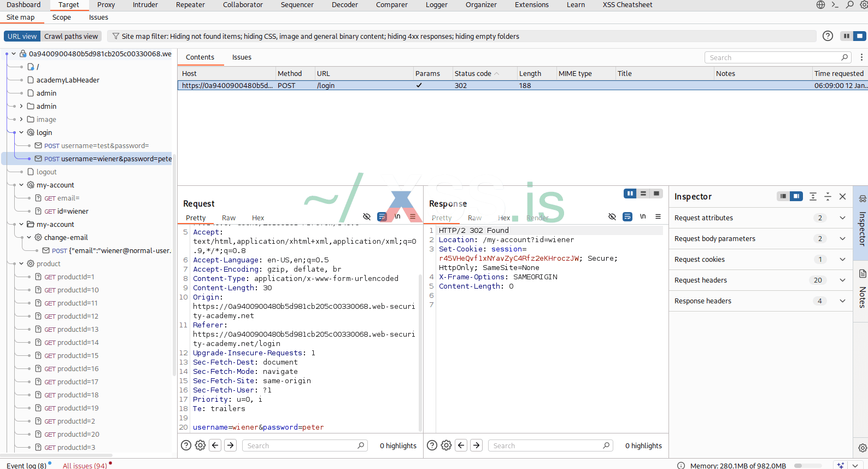Open the Repeater tab
Image resolution: width=868 pixels, height=469 pixels.
[x=190, y=5]
